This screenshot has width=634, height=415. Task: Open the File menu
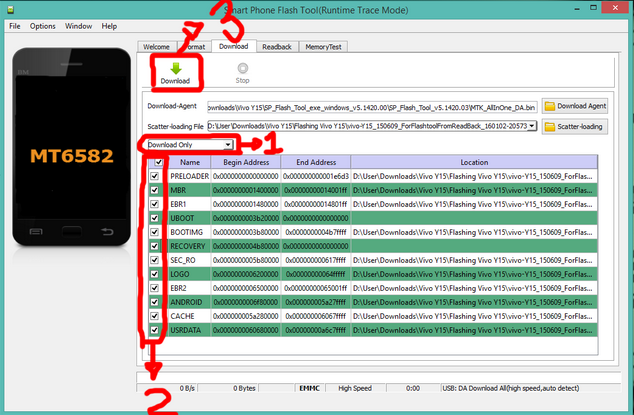15,26
